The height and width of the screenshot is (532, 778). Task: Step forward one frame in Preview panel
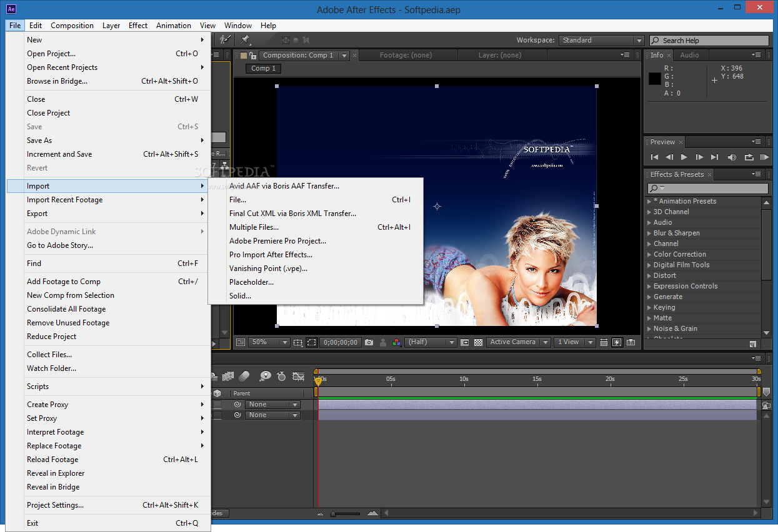point(699,157)
